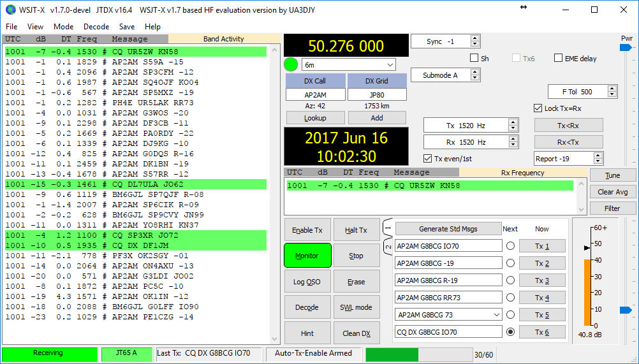The width and height of the screenshot is (639, 364).
Task: Open the 6m band dropdown
Action: (x=390, y=65)
